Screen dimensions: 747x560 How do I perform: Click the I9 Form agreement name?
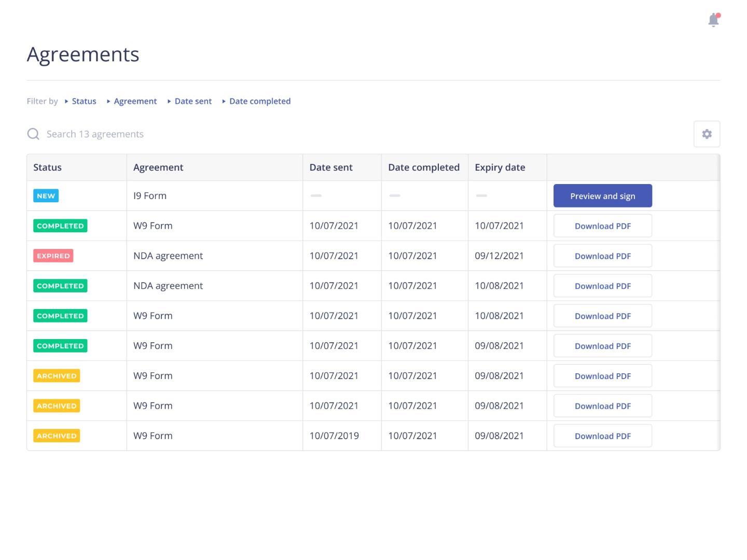150,196
